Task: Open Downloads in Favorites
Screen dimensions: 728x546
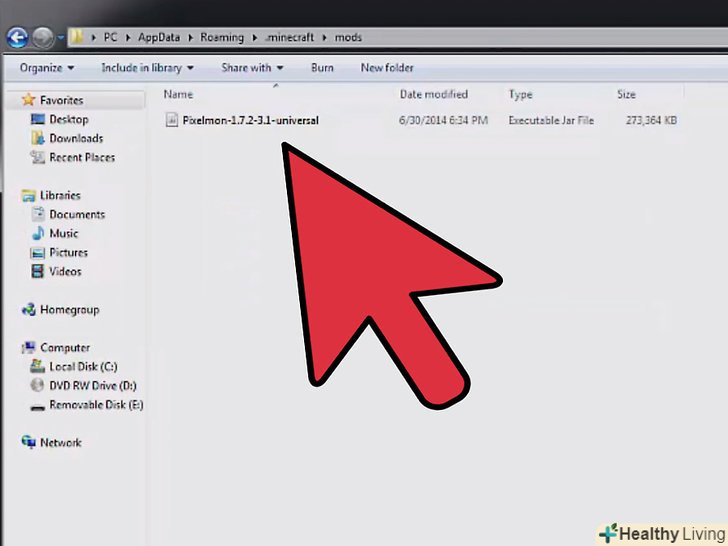Action: [x=76, y=138]
